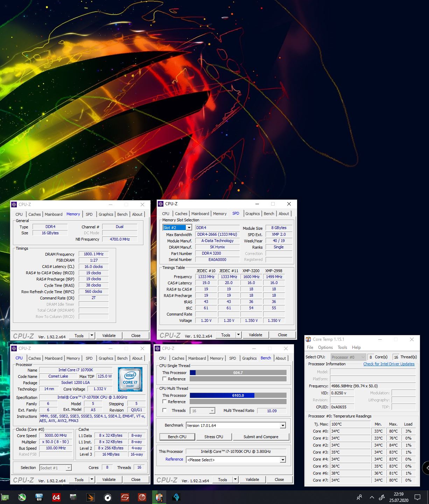The width and height of the screenshot is (429, 504).
Task: Click the Core Temp Frequency field value
Action: pos(373,386)
